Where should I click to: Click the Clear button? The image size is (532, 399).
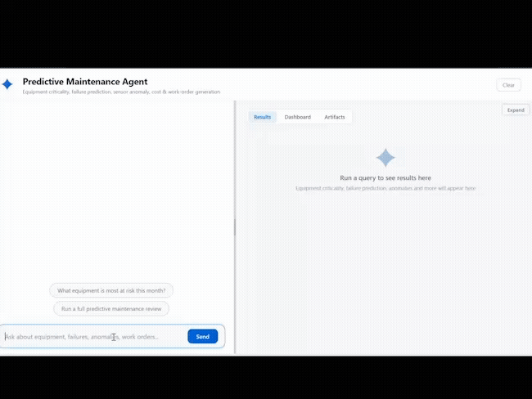click(x=508, y=85)
